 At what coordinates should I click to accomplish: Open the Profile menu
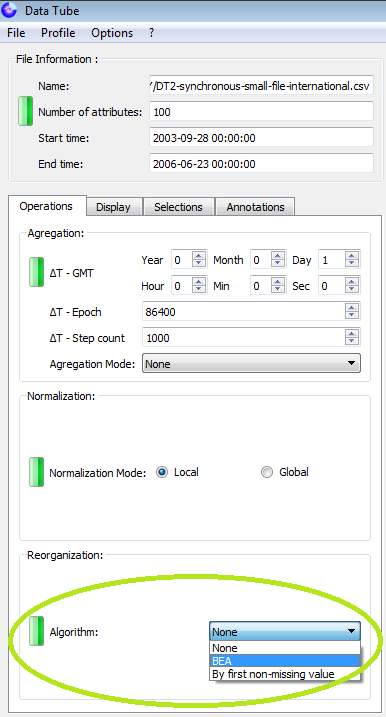58,33
